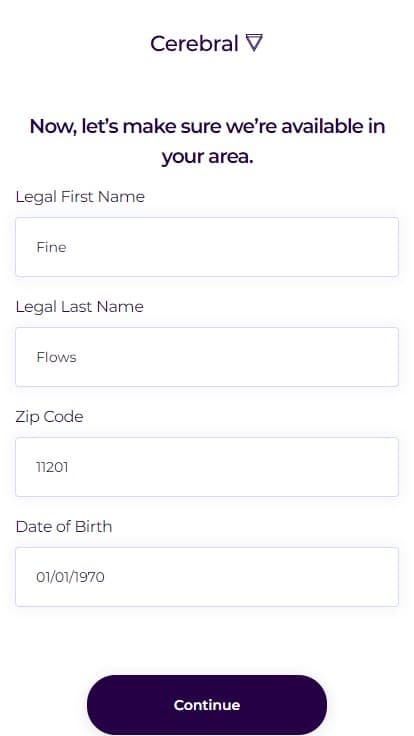Place cursor on the '01/01/1970' date value
This screenshot has height=736, width=414.
[x=70, y=577]
